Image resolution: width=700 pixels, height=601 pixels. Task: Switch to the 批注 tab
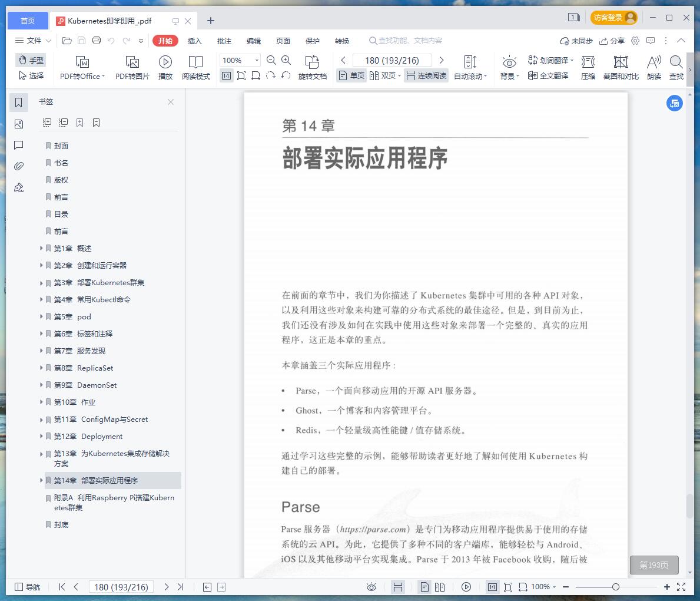click(x=224, y=41)
